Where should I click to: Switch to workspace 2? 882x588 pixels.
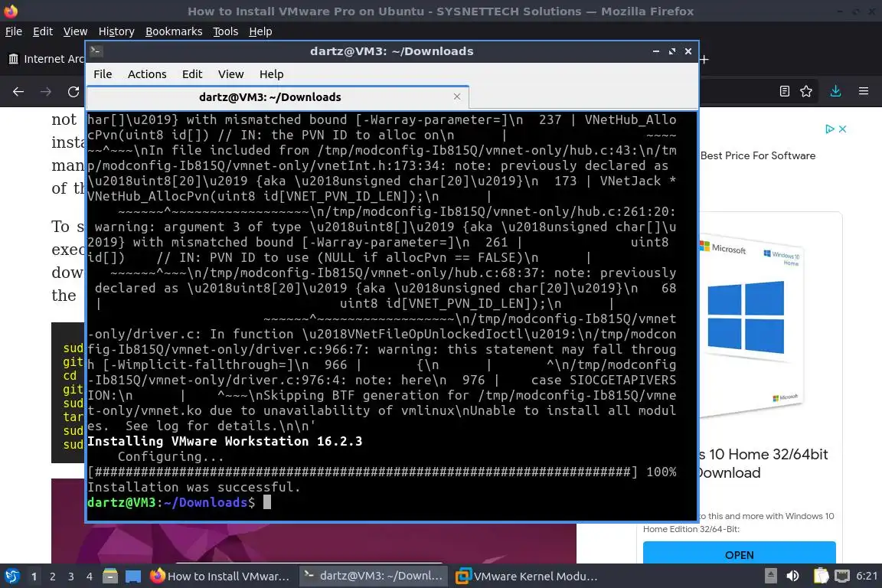pyautogui.click(x=52, y=577)
